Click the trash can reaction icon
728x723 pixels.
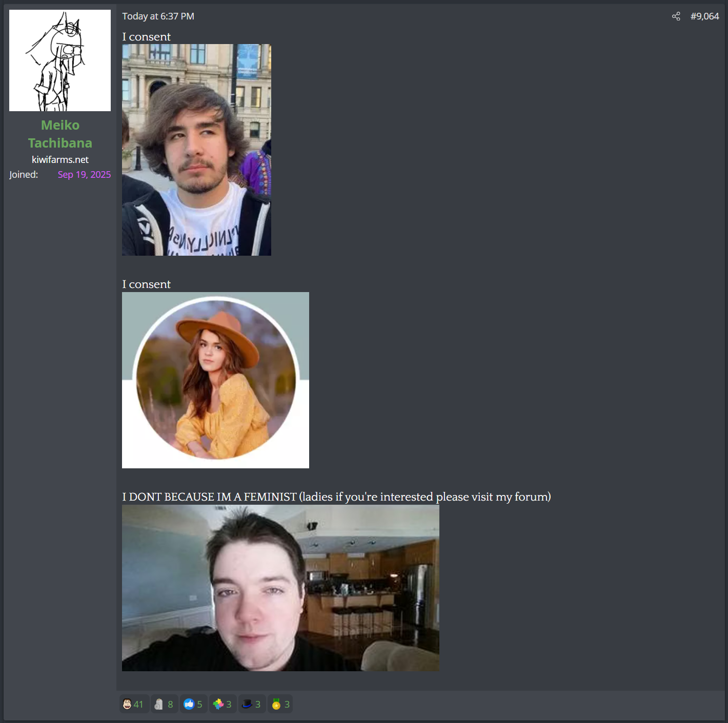(x=159, y=704)
